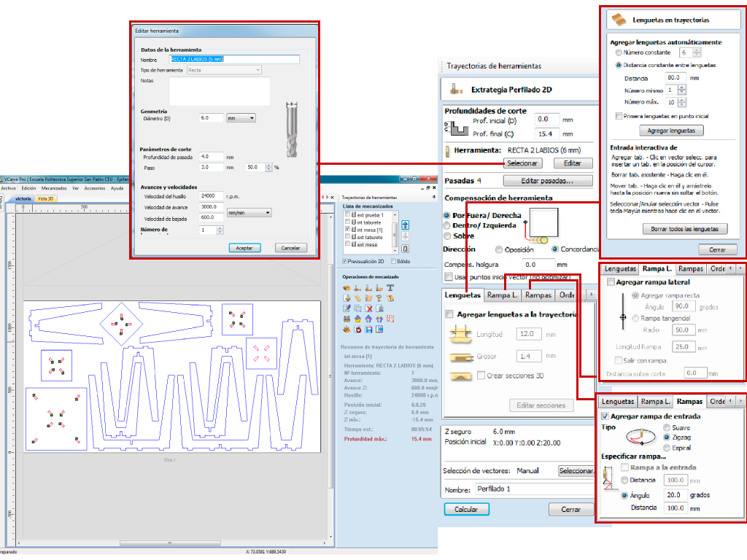747x560 pixels.
Task: Click the VCarve toolpath icon with down arrow
Action: coord(347,298)
